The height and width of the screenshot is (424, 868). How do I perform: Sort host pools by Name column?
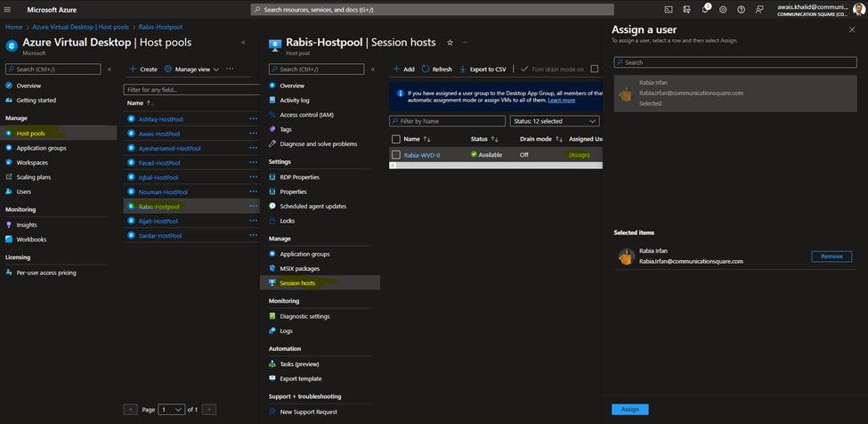click(x=140, y=103)
